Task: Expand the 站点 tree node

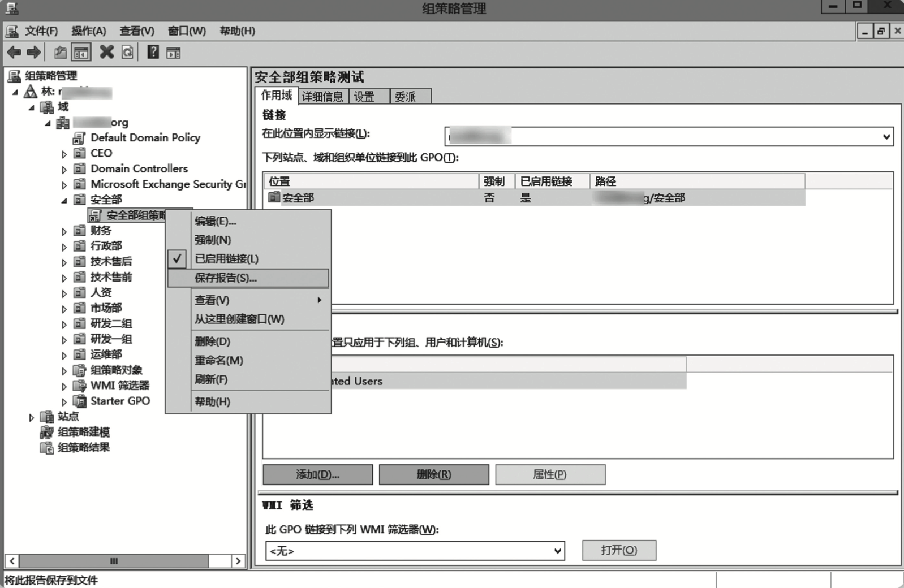Action: pos(31,418)
